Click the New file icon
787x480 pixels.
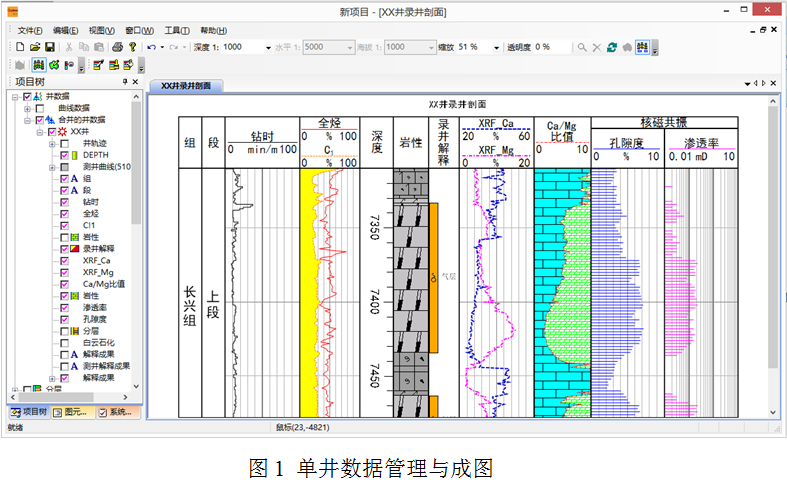click(x=20, y=47)
